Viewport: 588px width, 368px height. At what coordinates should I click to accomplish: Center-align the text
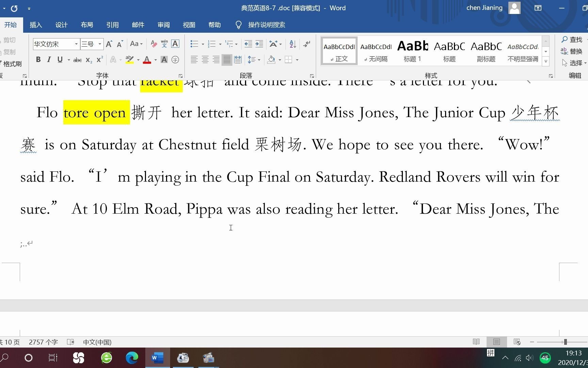(x=205, y=60)
